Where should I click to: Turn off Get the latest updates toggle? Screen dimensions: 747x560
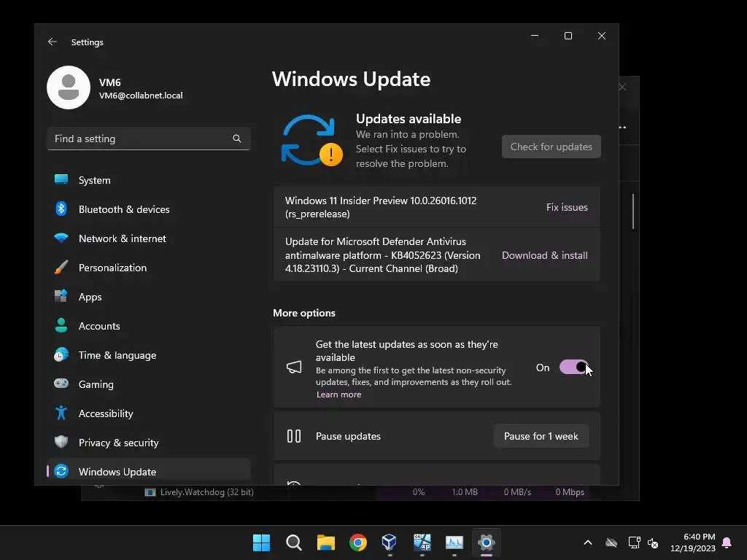(x=573, y=367)
